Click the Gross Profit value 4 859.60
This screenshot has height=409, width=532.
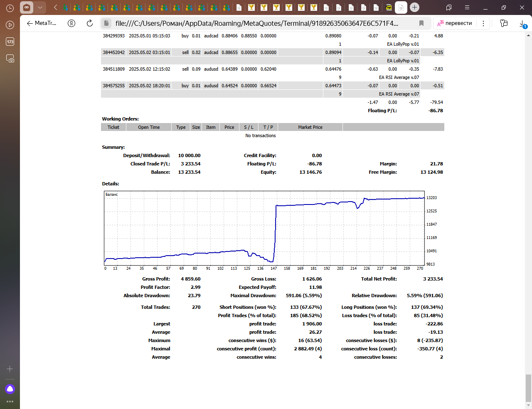pos(191,279)
